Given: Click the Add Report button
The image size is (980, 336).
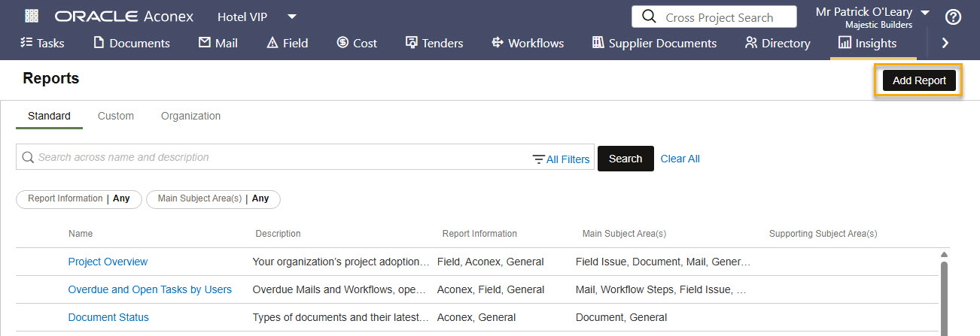Looking at the screenshot, I should tap(918, 80).
